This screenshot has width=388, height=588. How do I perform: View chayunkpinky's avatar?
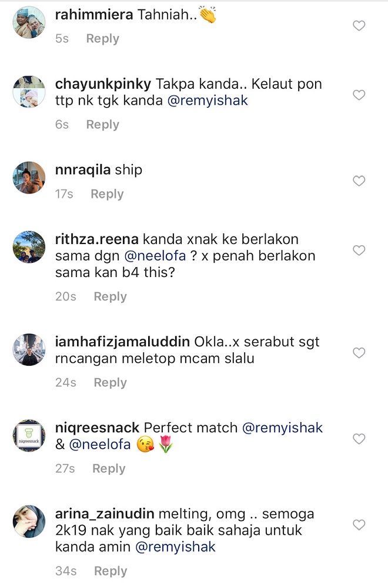[x=29, y=92]
